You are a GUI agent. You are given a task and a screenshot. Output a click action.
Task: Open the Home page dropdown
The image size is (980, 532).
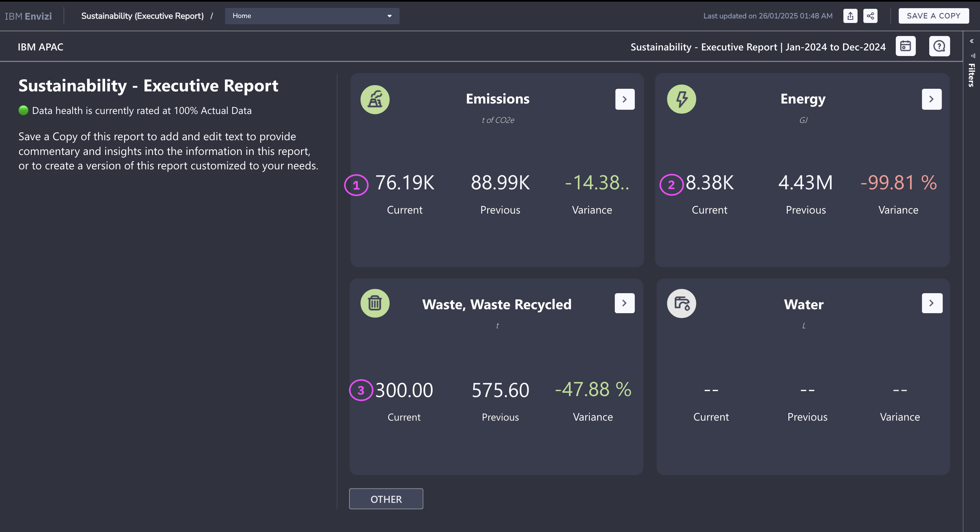pyautogui.click(x=311, y=16)
